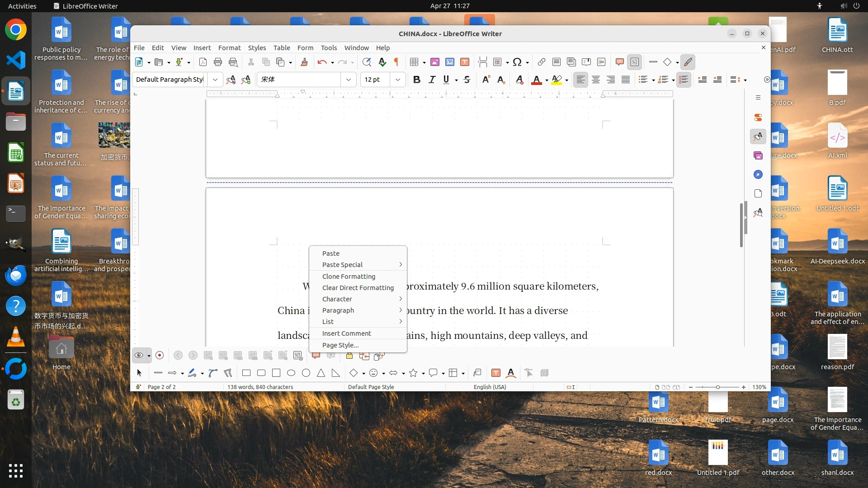This screenshot has height=488, width=868.
Task: Click Page Style... in context menu
Action: [x=340, y=345]
